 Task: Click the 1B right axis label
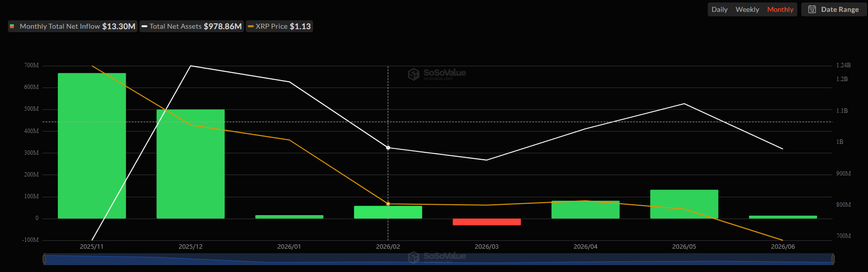tap(839, 142)
